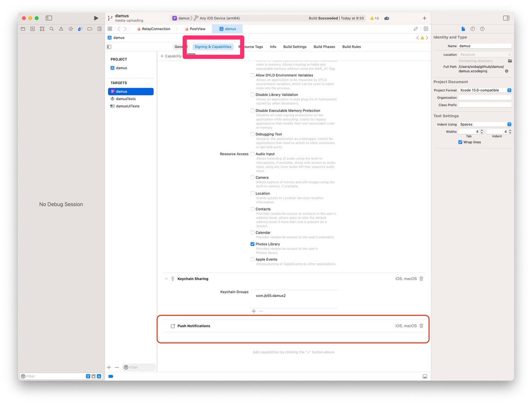532x404 pixels.
Task: Go forward with the right chevron
Action: (125, 29)
